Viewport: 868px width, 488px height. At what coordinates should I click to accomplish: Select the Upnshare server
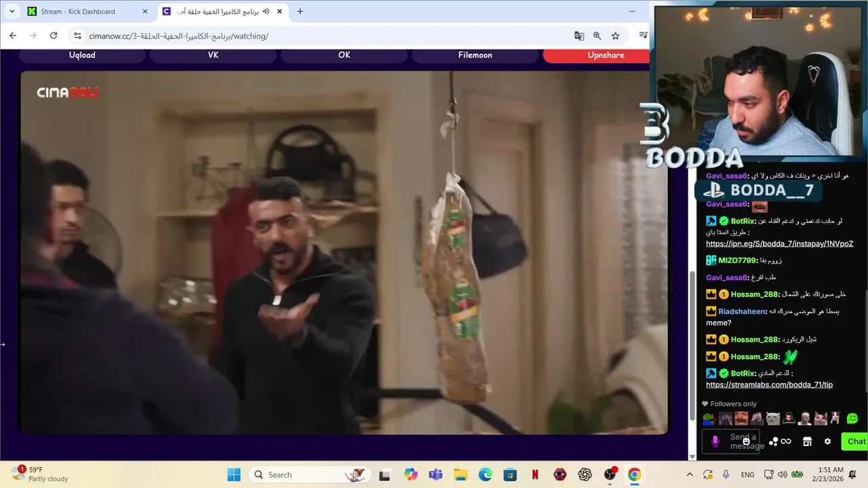pyautogui.click(x=597, y=55)
